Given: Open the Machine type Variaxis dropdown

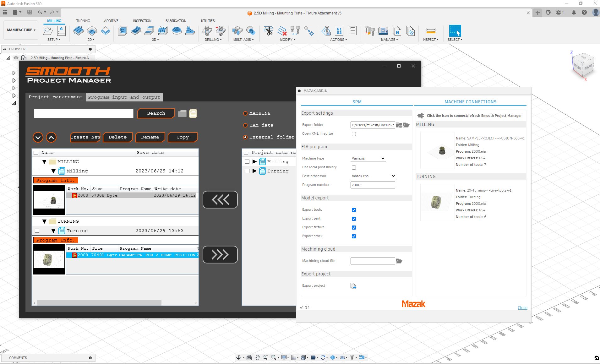Looking at the screenshot, I should [368, 158].
